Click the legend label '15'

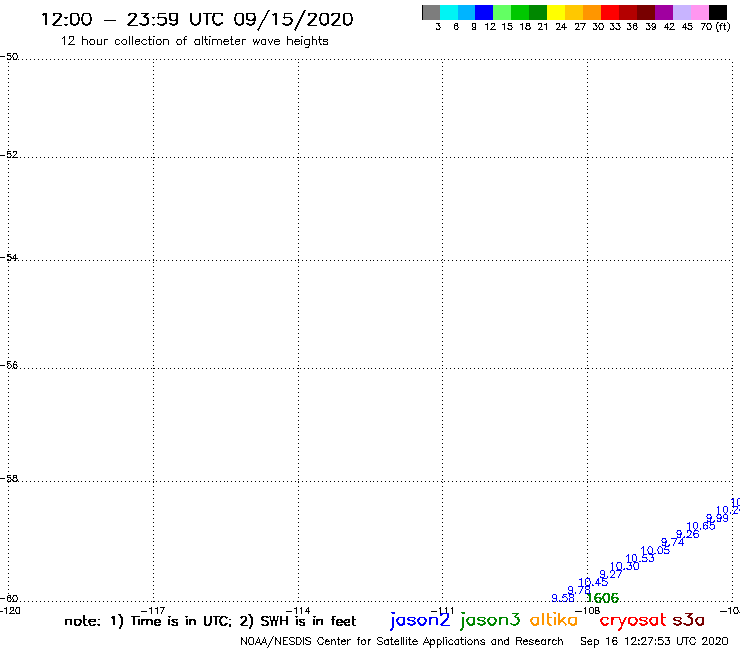coord(507,27)
